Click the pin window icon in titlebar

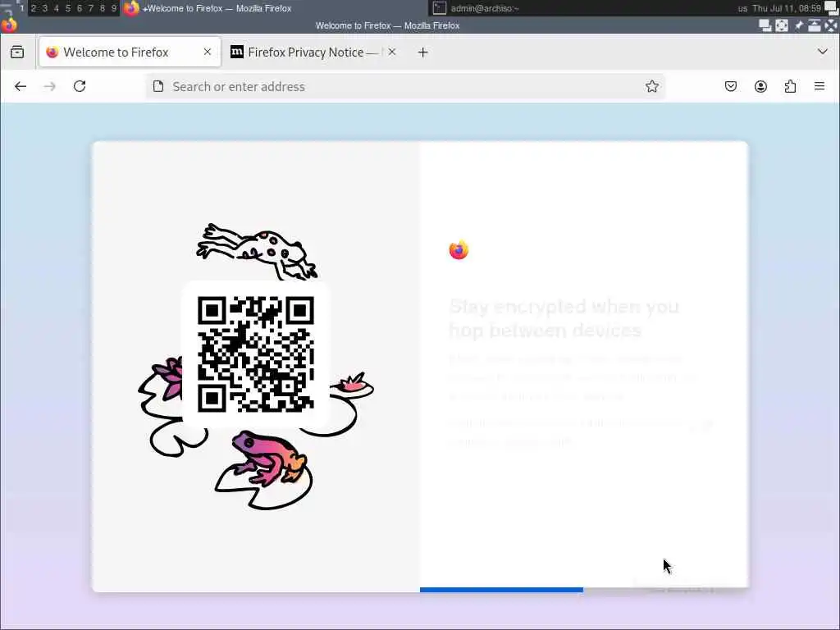[x=798, y=25]
